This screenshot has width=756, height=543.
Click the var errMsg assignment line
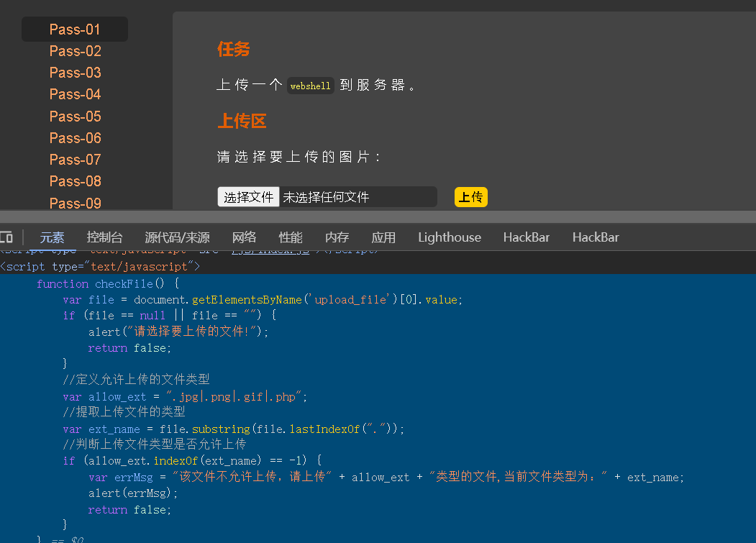coord(386,477)
